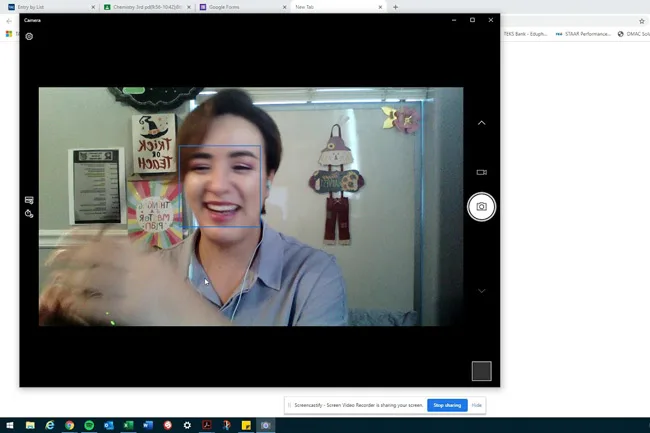This screenshot has width=650, height=433.
Task: Click the up chevron above video mode
Action: tap(481, 123)
